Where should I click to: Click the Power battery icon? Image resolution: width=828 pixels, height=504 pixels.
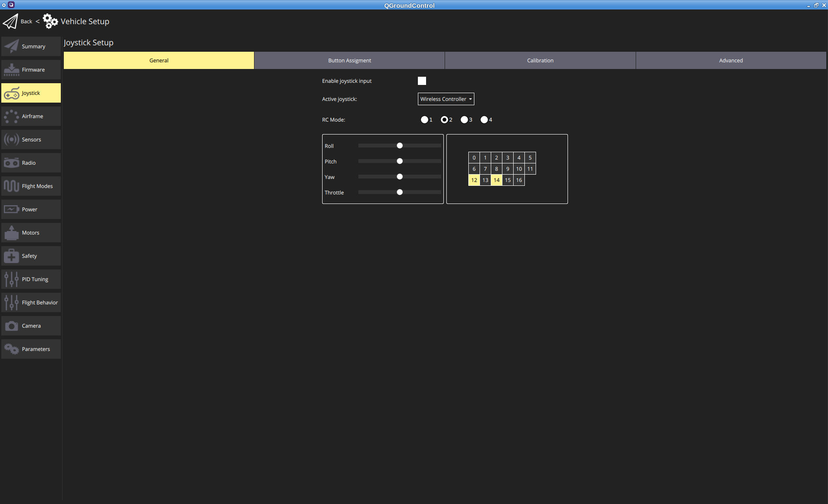click(12, 210)
